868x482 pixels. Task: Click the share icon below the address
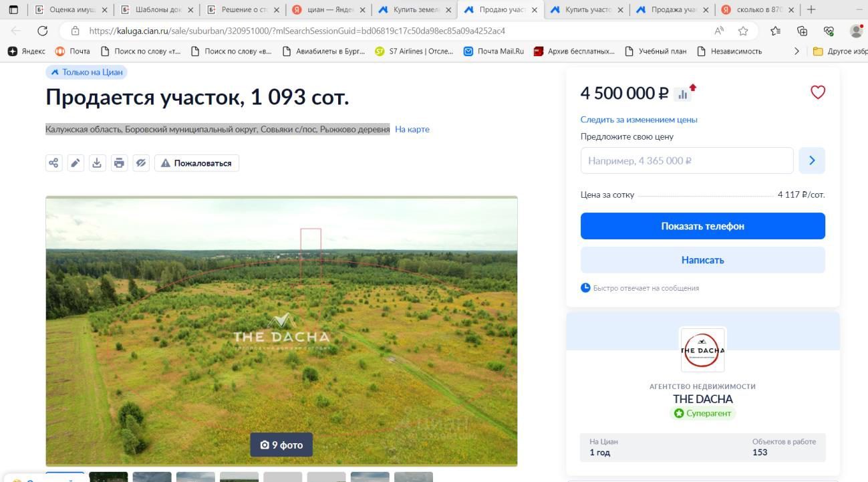tap(53, 163)
